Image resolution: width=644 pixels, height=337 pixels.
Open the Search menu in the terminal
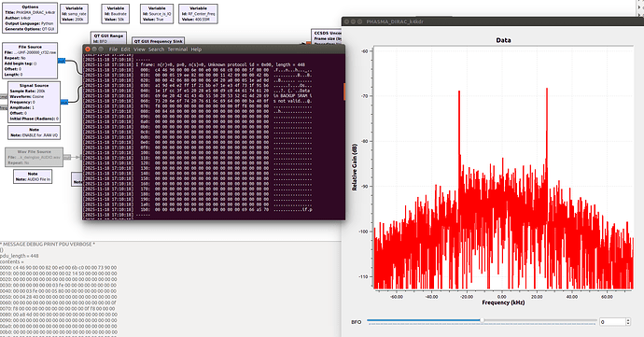pos(156,49)
